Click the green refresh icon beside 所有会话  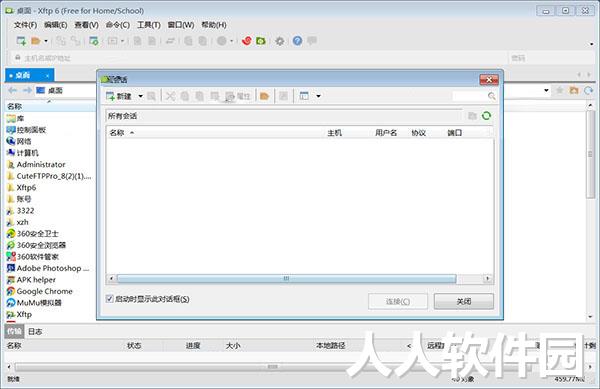[x=486, y=116]
